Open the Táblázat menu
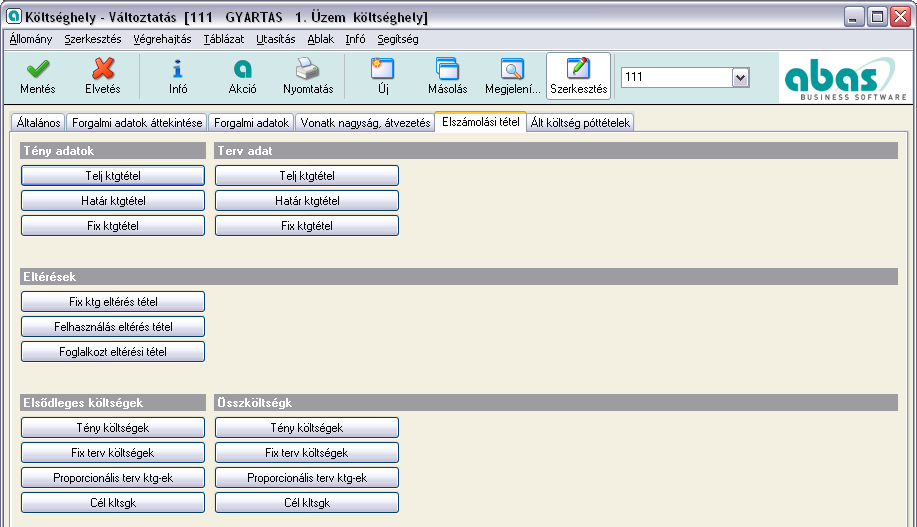Image resolution: width=917 pixels, height=527 pixels. [x=223, y=39]
